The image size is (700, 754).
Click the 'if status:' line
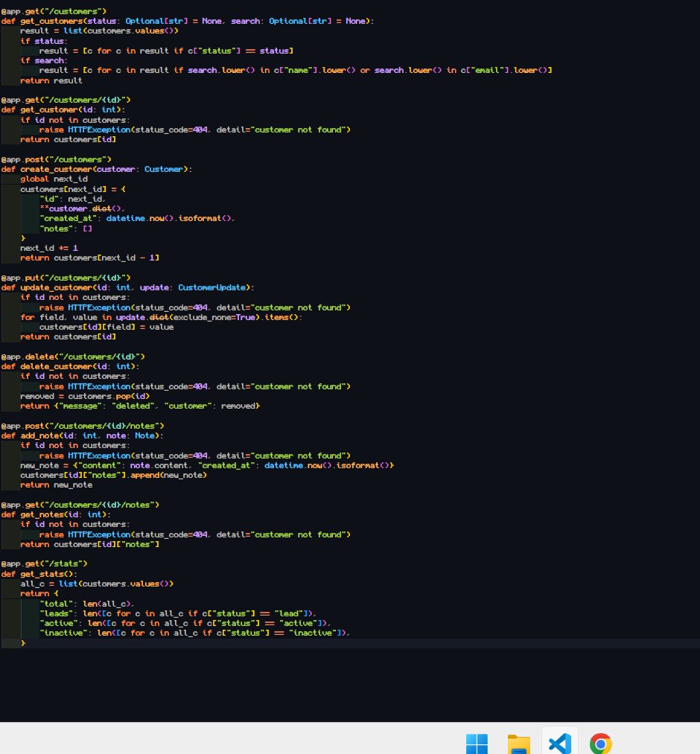44,41
